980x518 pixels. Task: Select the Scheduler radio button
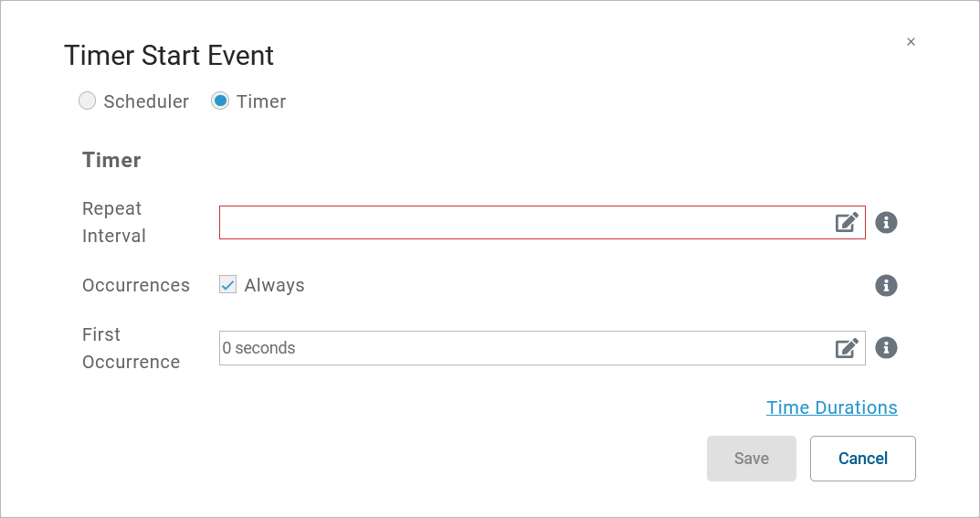[x=88, y=101]
